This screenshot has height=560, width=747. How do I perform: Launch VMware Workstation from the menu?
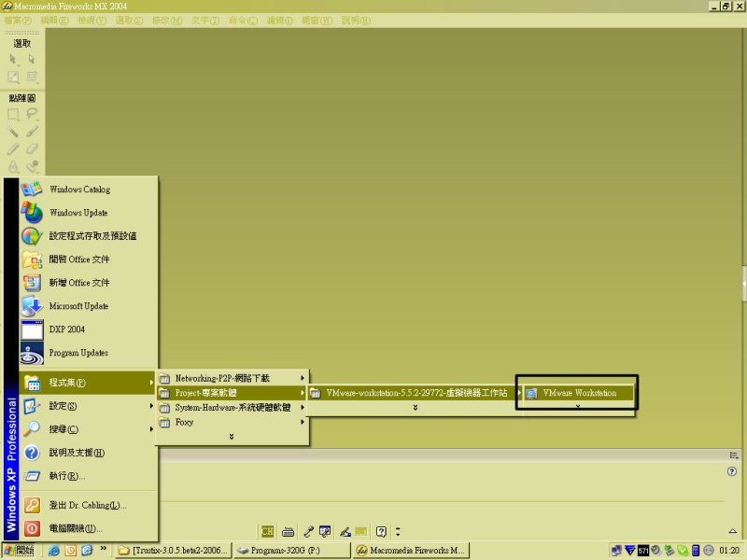point(579,393)
